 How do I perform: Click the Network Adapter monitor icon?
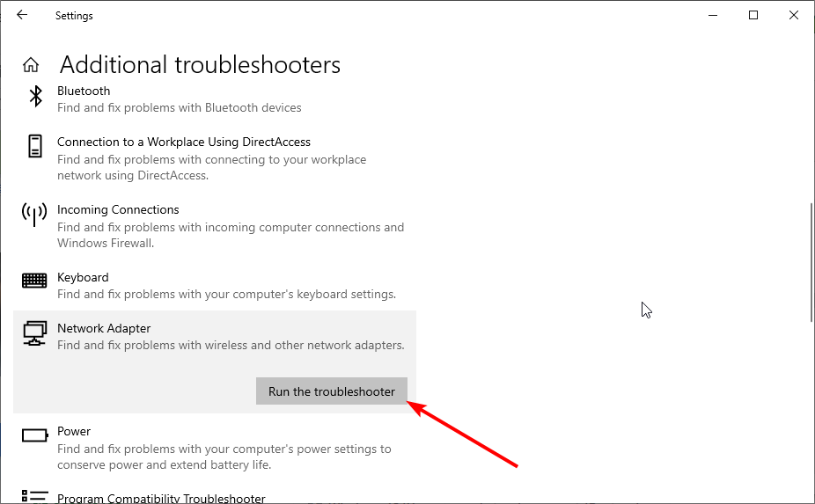35,333
